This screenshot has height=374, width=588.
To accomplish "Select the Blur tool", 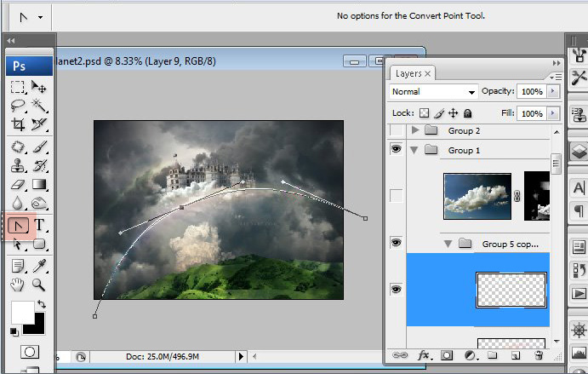I will tap(17, 203).
